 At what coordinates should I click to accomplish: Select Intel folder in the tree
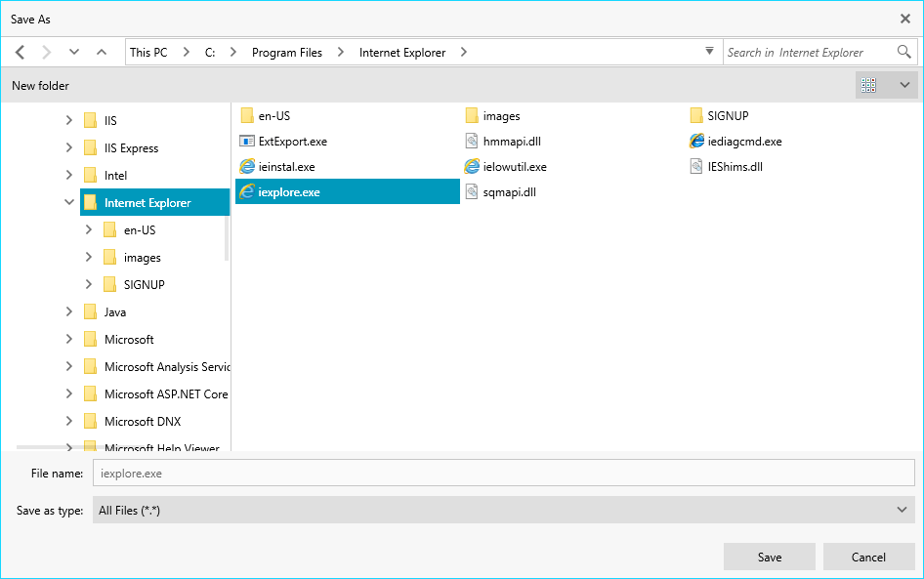pos(115,175)
